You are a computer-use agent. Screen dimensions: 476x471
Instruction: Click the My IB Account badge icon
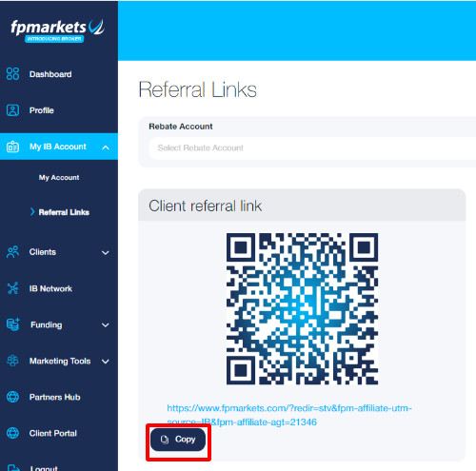(12, 147)
